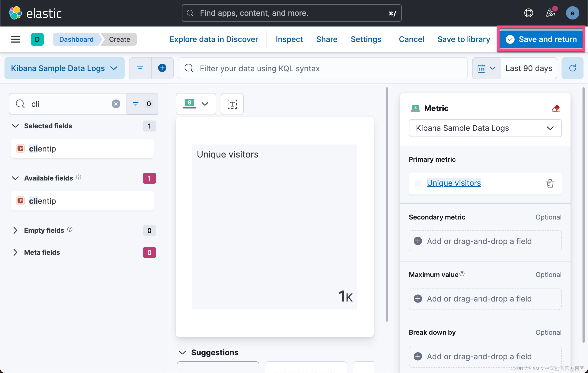Screen dimensions: 588x373
Task: Open the Elastic home logo
Action: click(x=35, y=13)
